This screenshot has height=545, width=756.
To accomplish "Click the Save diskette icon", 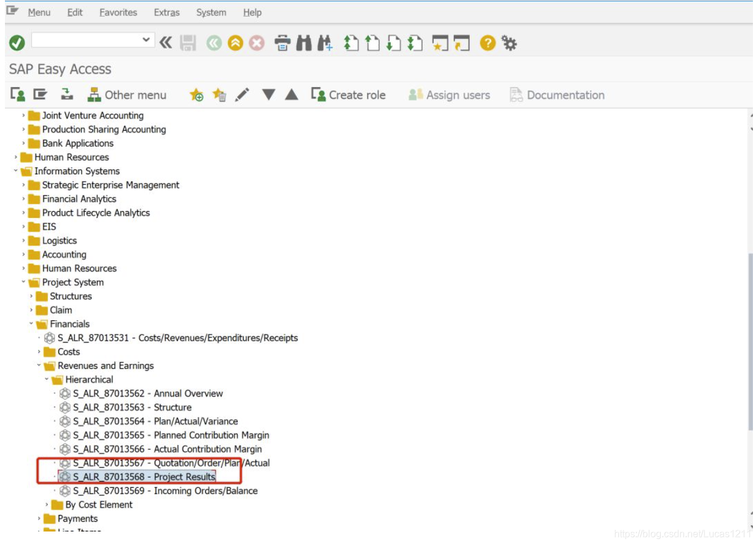I will 188,43.
